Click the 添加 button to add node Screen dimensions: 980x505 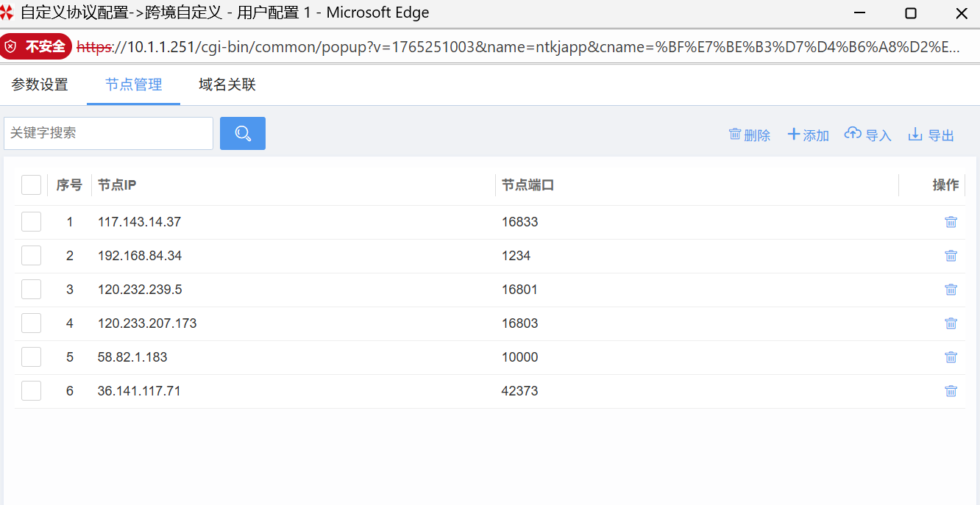[x=808, y=135]
